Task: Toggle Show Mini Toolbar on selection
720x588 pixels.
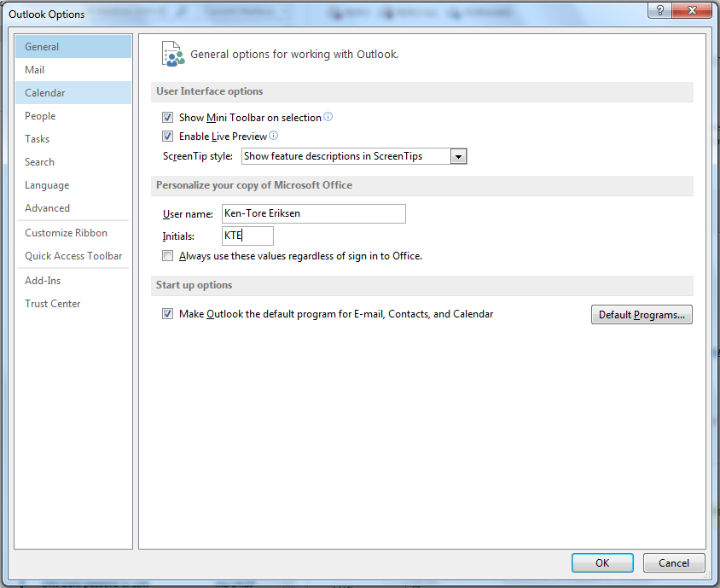Action: 167,118
